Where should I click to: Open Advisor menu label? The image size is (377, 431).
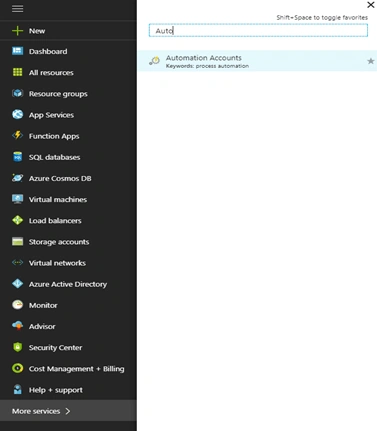tap(42, 326)
